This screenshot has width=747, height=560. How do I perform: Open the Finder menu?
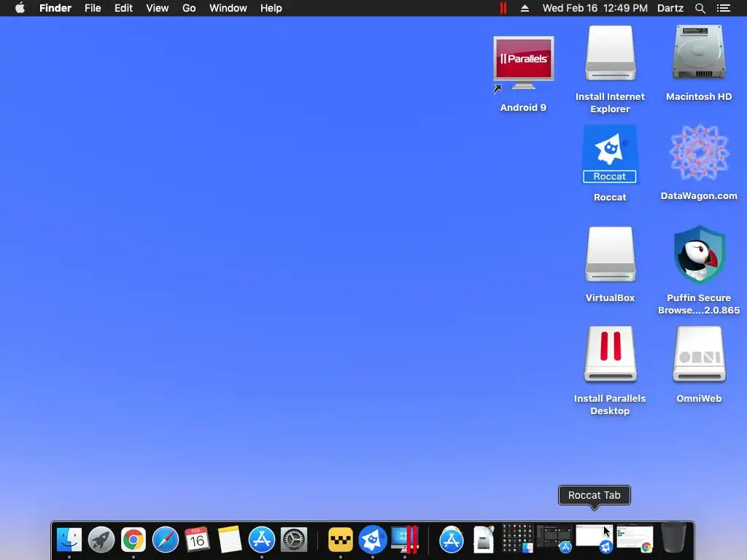55,8
